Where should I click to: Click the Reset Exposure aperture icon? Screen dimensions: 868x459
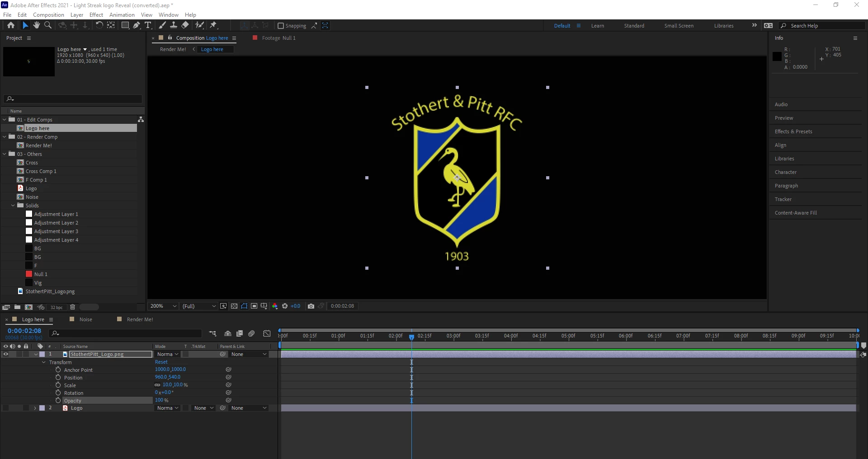click(285, 306)
